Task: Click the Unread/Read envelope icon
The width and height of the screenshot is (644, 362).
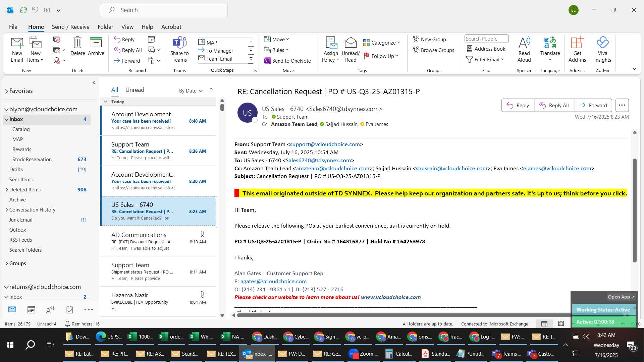Action: click(351, 50)
